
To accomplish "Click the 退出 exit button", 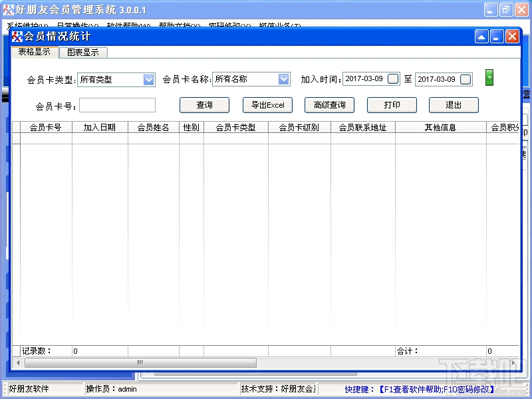I will pyautogui.click(x=454, y=105).
